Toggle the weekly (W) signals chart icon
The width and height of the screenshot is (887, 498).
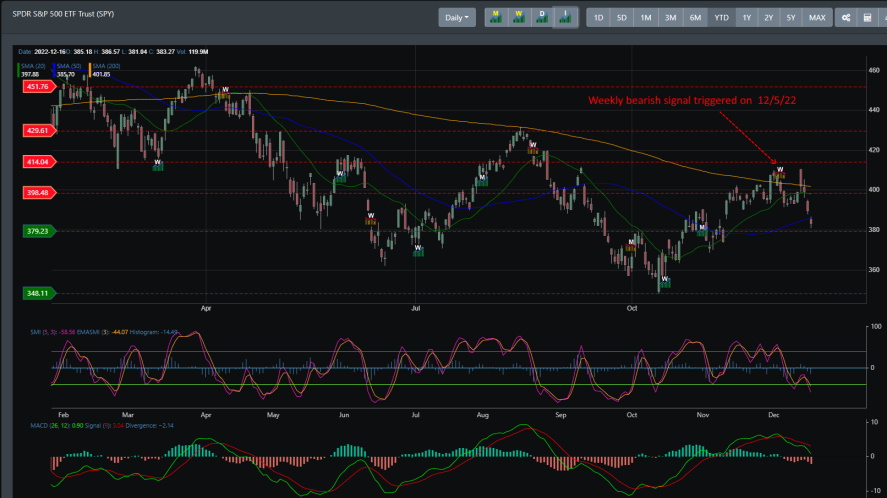click(519, 18)
